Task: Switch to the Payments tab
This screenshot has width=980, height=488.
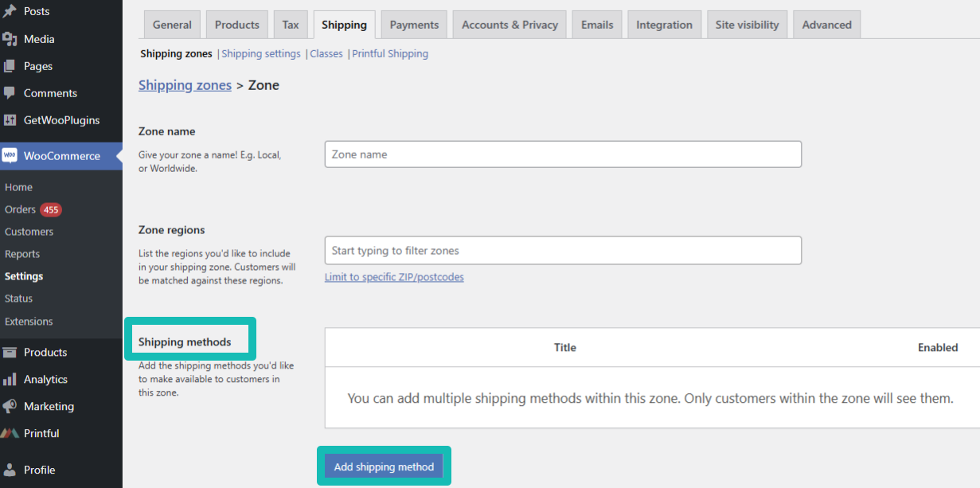Action: pos(413,24)
